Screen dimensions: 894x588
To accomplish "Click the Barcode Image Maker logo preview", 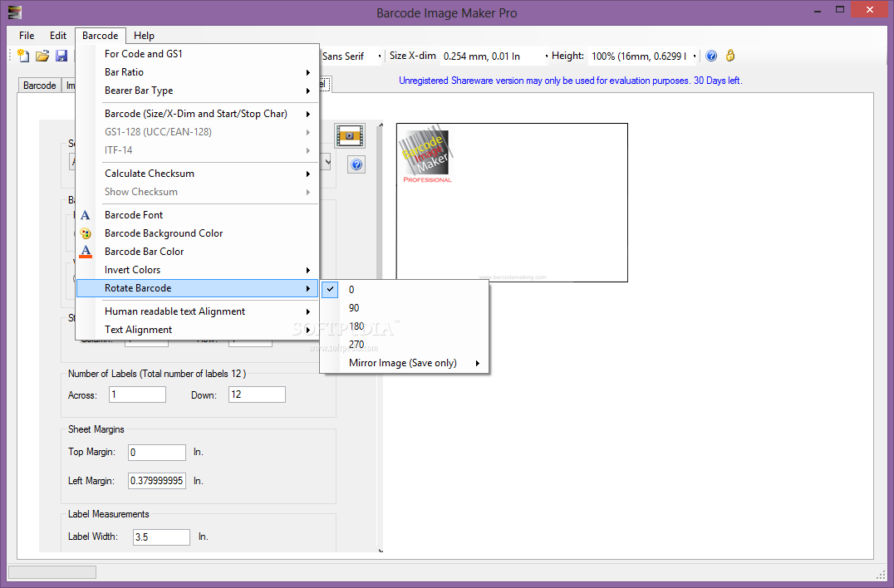I will pyautogui.click(x=428, y=154).
